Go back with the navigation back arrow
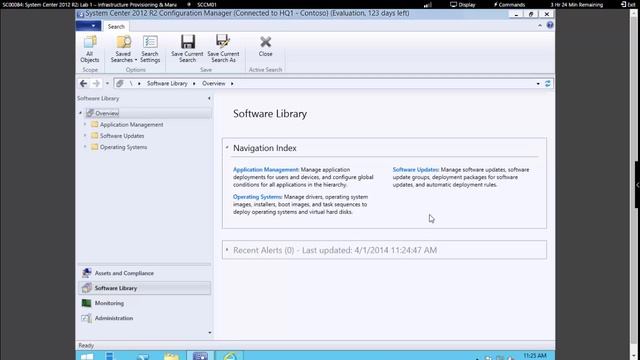 (83, 83)
